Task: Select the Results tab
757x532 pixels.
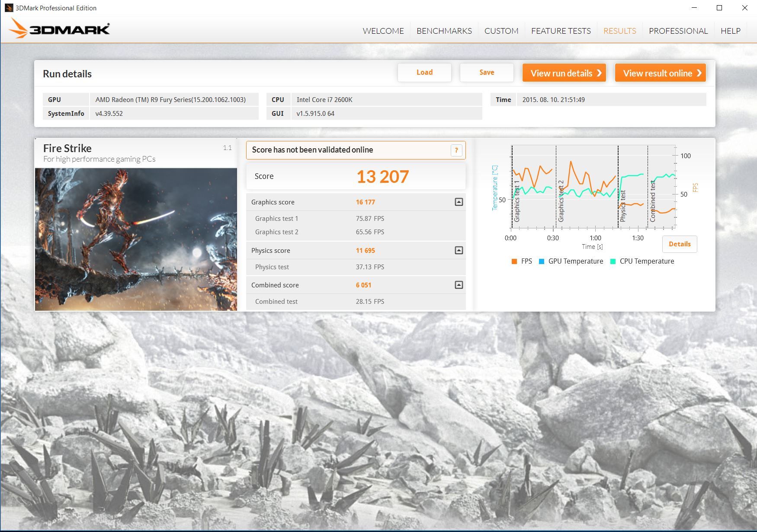Action: [620, 31]
